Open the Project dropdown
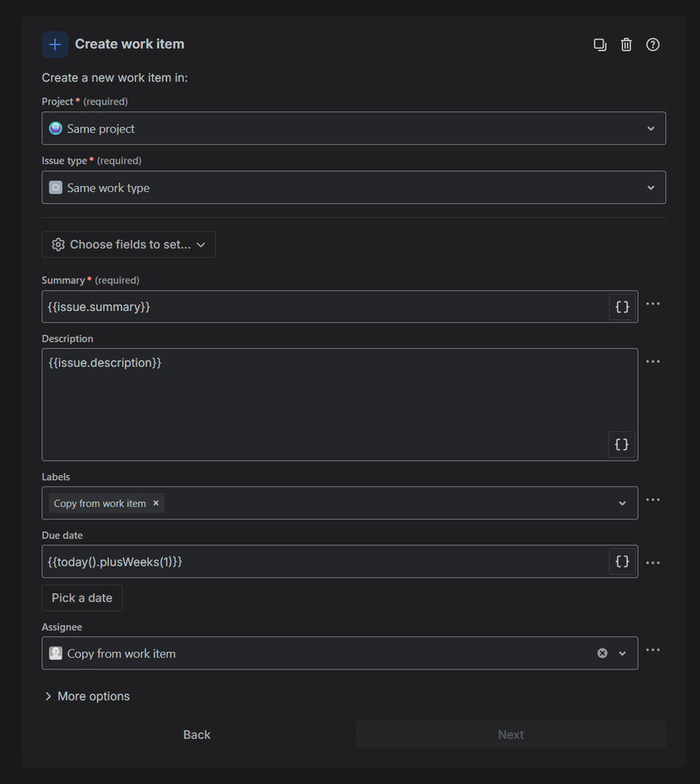Image resolution: width=700 pixels, height=784 pixels. pyautogui.click(x=353, y=129)
